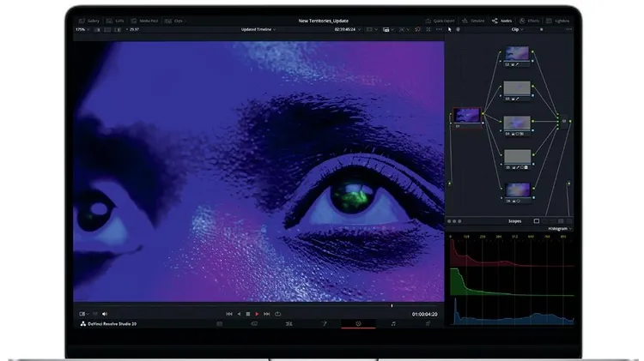Show the Media Pool panel
644x361 pixels.
[144, 20]
